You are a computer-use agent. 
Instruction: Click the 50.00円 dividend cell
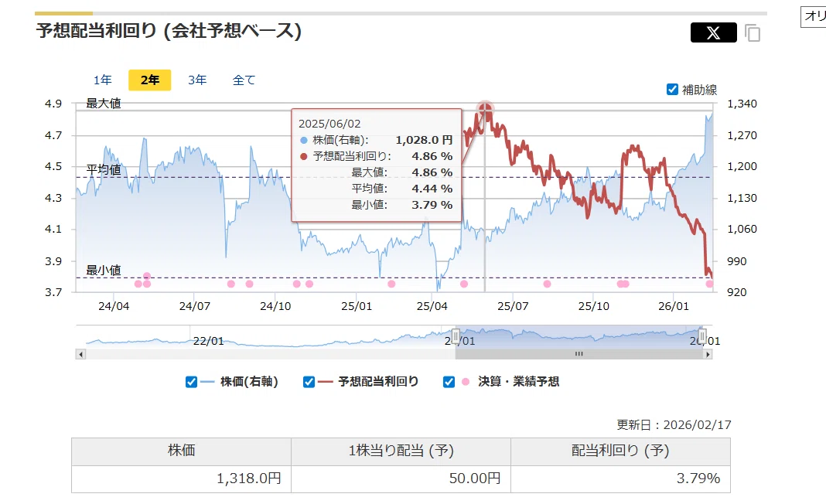pyautogui.click(x=401, y=478)
